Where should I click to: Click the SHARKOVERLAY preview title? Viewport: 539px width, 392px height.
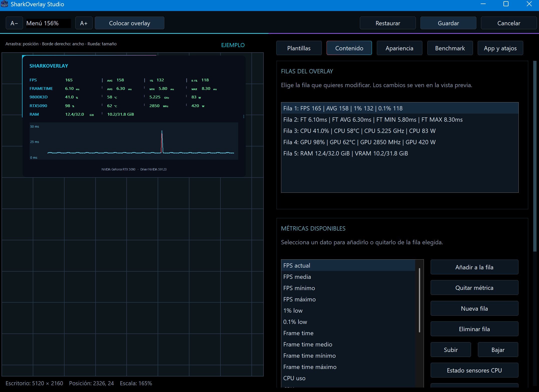[49, 66]
